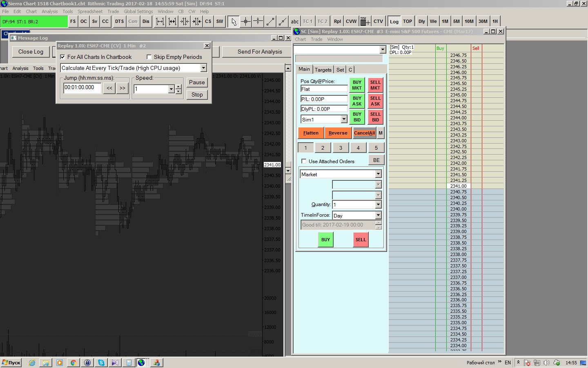Click the SELL ASK button
Screen dimensions: 588x368
pyautogui.click(x=375, y=101)
